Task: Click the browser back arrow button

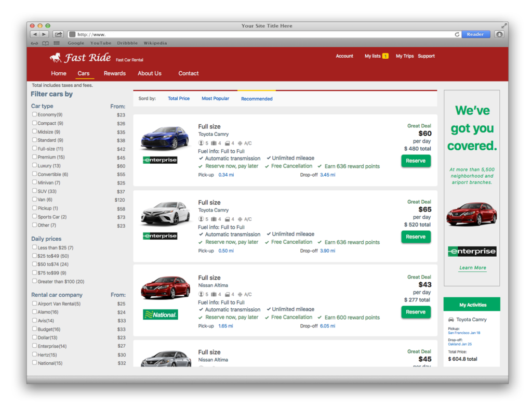Action: [35, 34]
